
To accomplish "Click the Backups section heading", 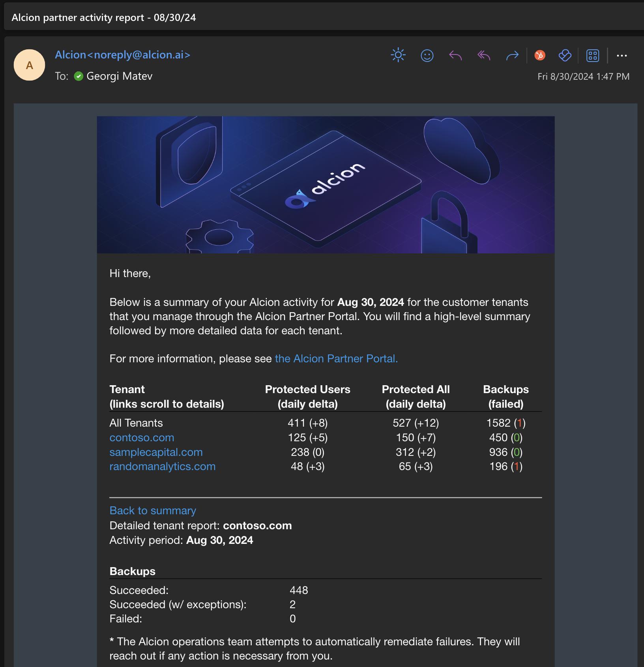I will tap(133, 571).
